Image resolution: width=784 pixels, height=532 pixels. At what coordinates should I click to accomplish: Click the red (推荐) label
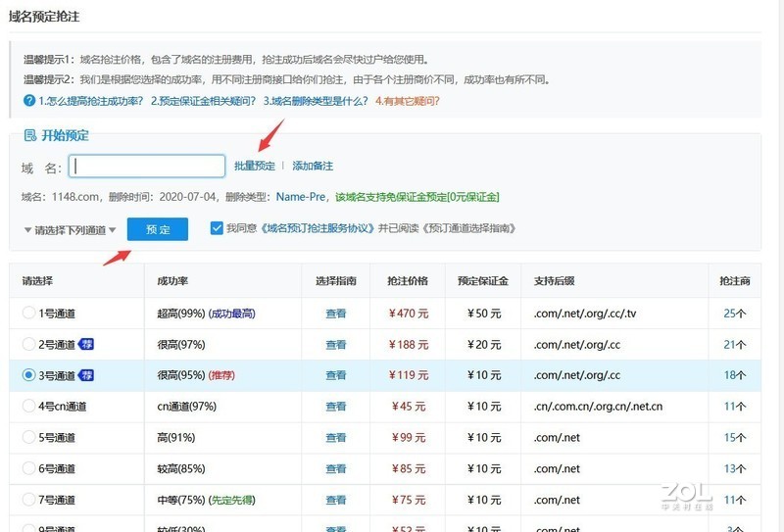pyautogui.click(x=221, y=375)
